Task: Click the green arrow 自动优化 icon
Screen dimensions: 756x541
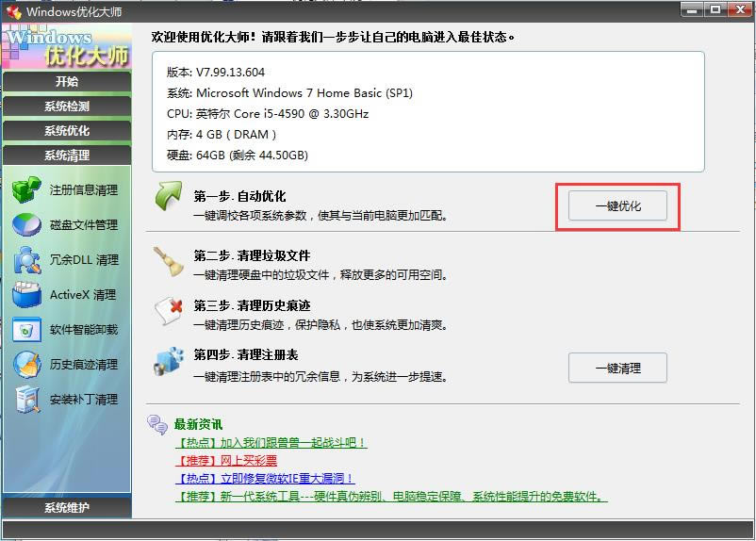Action: (x=169, y=196)
